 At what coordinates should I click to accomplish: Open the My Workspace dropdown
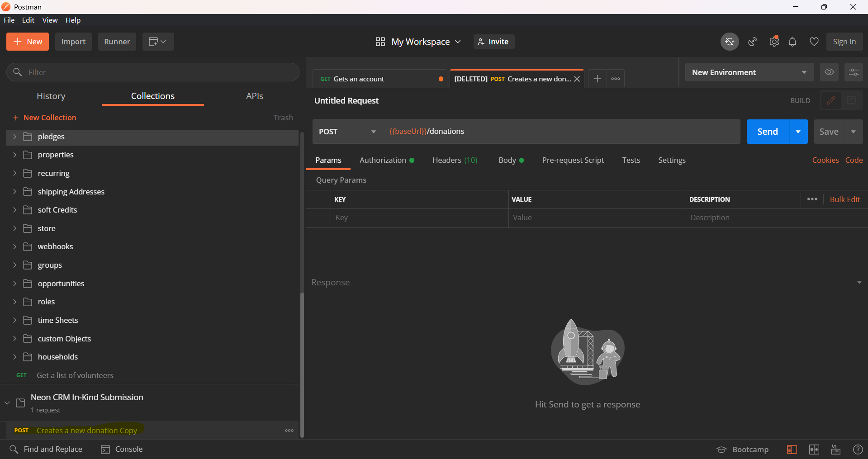pos(418,42)
